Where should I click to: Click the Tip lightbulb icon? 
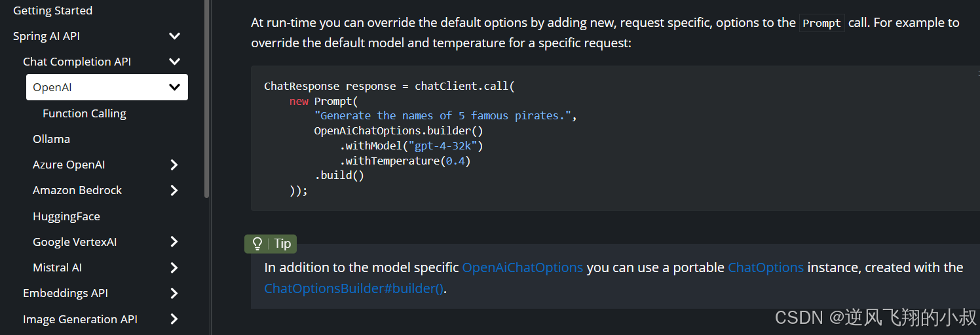tap(257, 244)
